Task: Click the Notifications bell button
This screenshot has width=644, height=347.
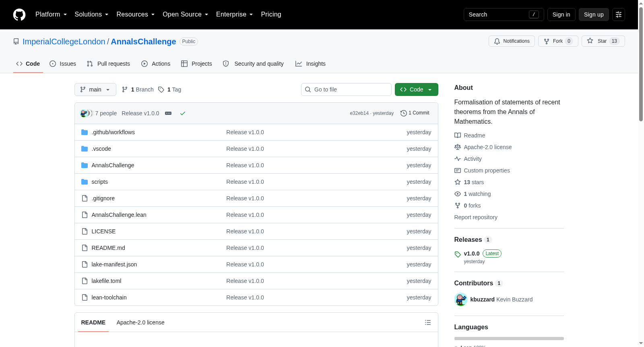Action: pyautogui.click(x=512, y=41)
